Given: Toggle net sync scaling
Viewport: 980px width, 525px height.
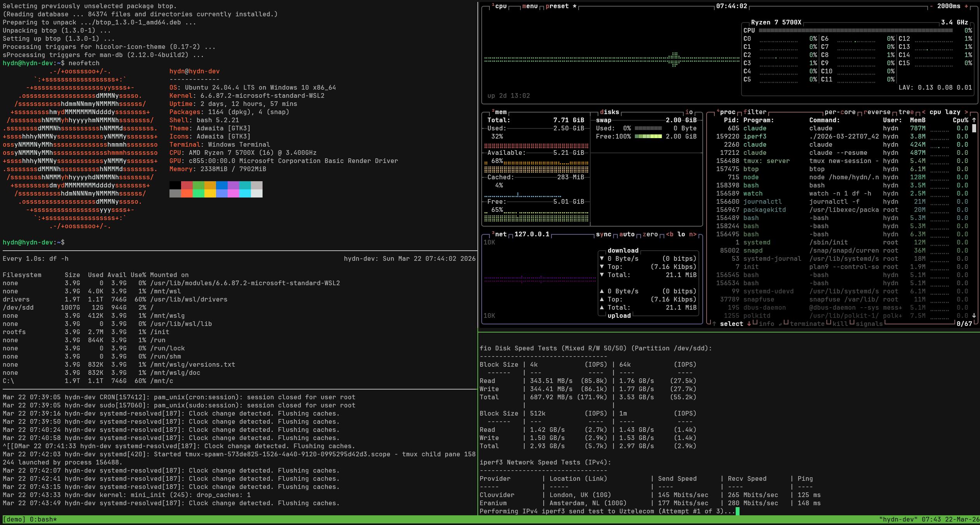Looking at the screenshot, I should [x=603, y=234].
